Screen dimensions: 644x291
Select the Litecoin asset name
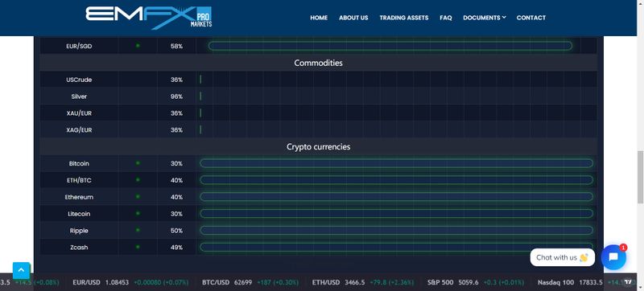pyautogui.click(x=79, y=214)
